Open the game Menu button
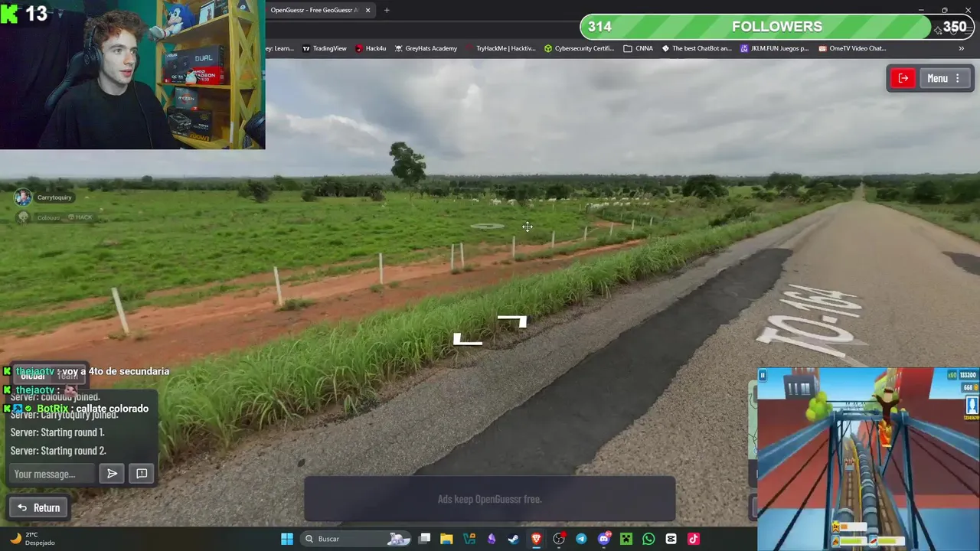This screenshot has height=551, width=980. 944,78
